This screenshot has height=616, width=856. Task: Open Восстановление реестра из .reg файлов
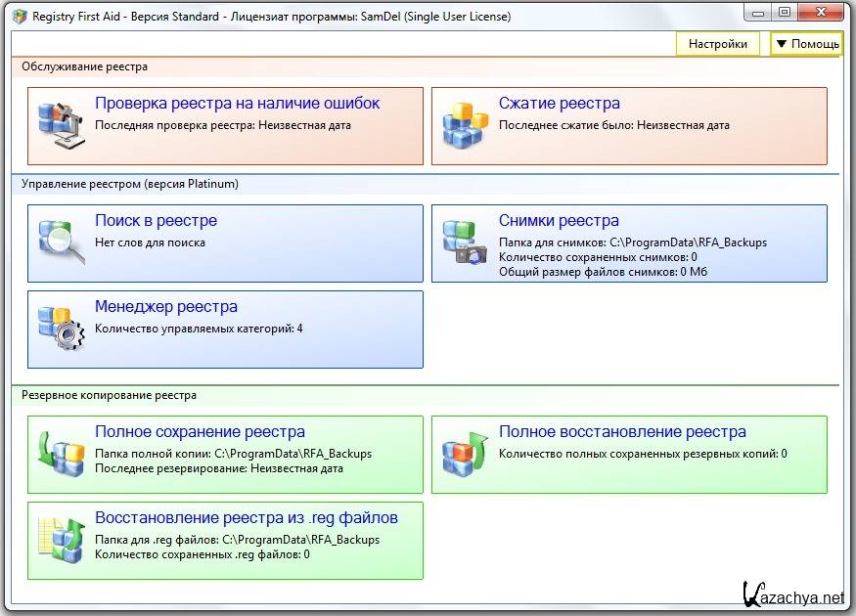pyautogui.click(x=246, y=518)
